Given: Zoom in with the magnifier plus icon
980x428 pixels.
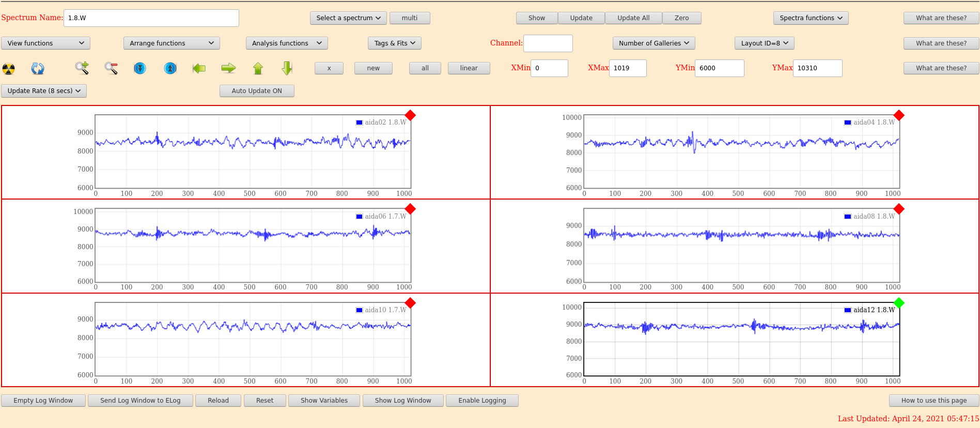Looking at the screenshot, I should coord(82,68).
